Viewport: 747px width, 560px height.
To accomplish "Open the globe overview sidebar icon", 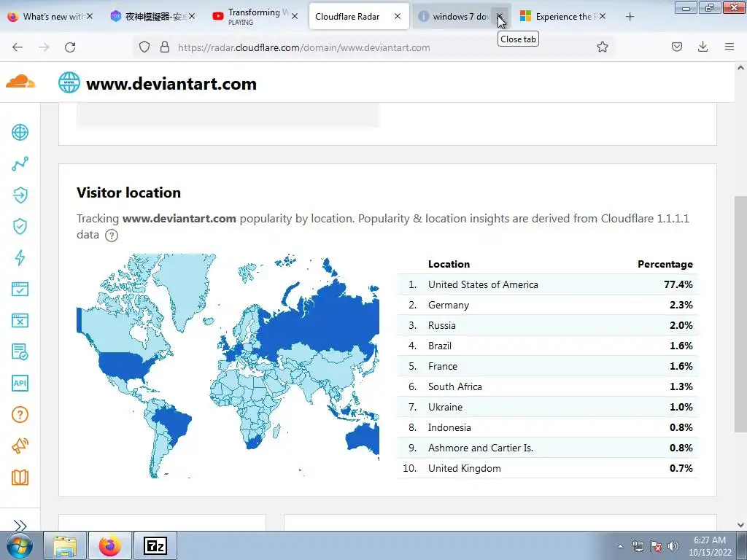I will pyautogui.click(x=20, y=133).
